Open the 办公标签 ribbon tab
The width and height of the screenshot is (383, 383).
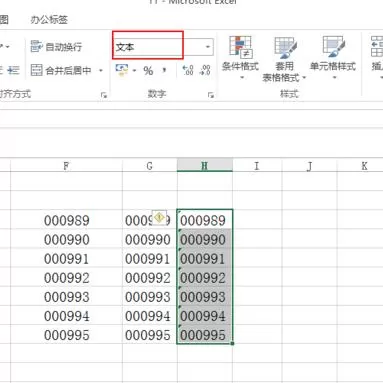(49, 20)
